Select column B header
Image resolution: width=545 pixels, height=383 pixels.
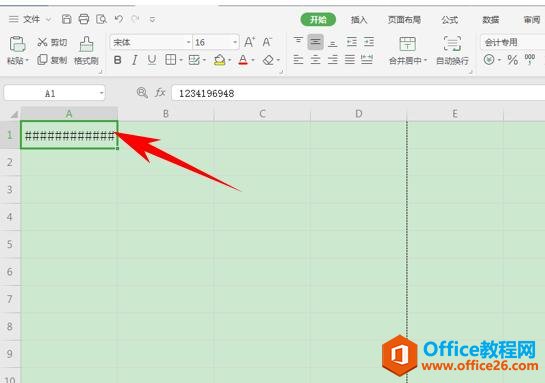[166, 114]
